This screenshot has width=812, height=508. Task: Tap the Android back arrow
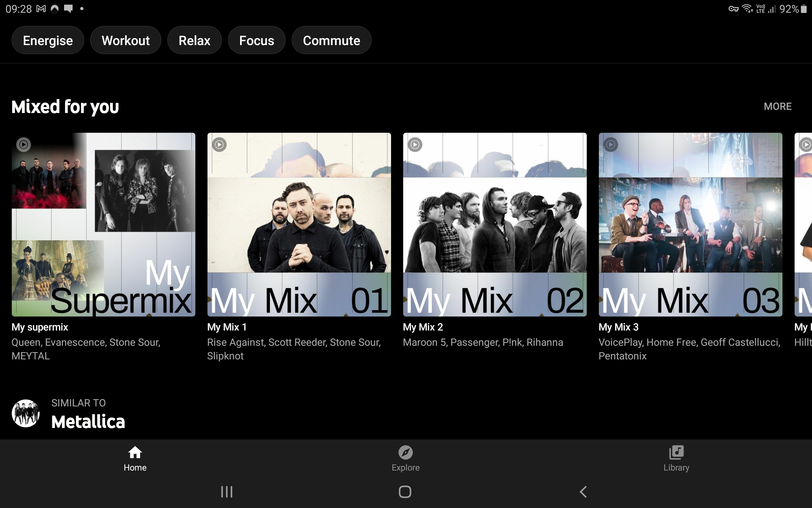(x=583, y=492)
